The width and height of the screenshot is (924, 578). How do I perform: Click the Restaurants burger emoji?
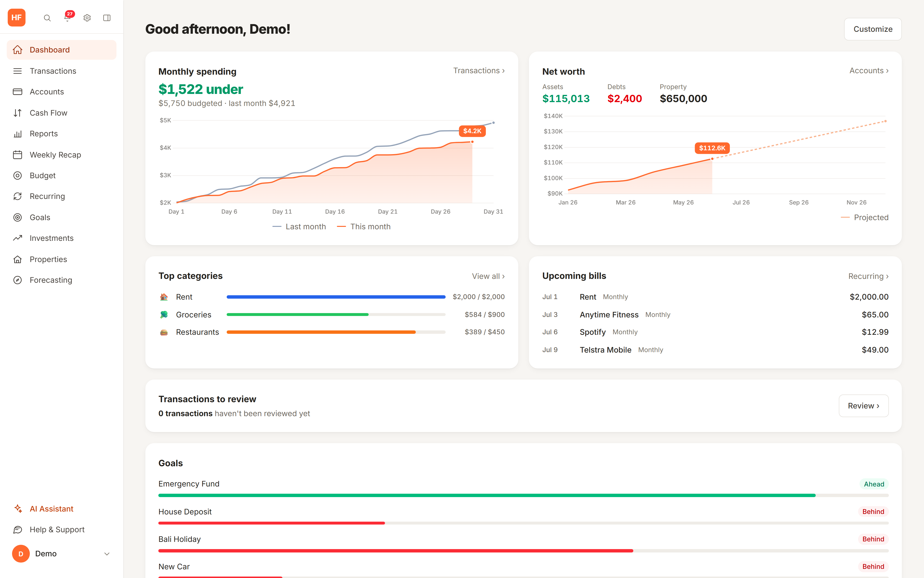click(164, 332)
